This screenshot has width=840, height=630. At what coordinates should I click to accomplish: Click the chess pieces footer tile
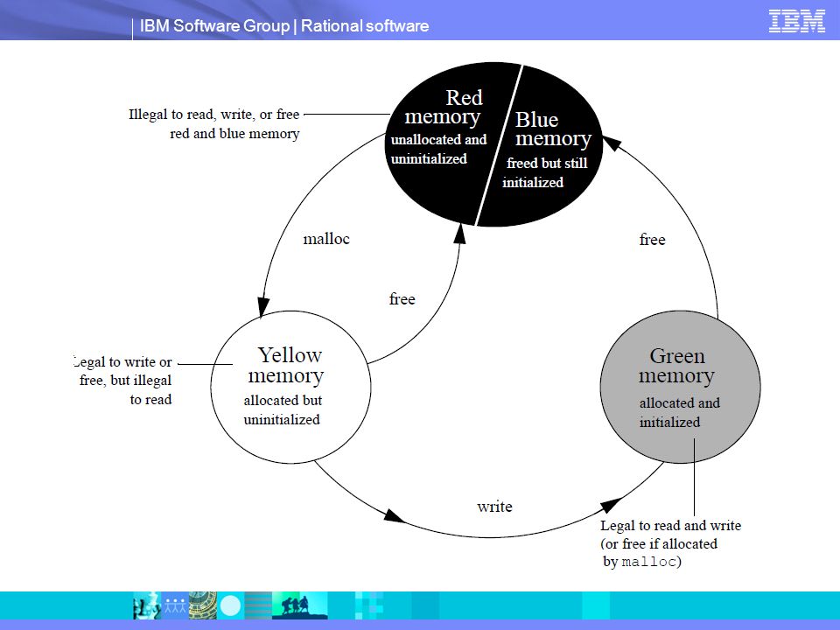(x=147, y=605)
